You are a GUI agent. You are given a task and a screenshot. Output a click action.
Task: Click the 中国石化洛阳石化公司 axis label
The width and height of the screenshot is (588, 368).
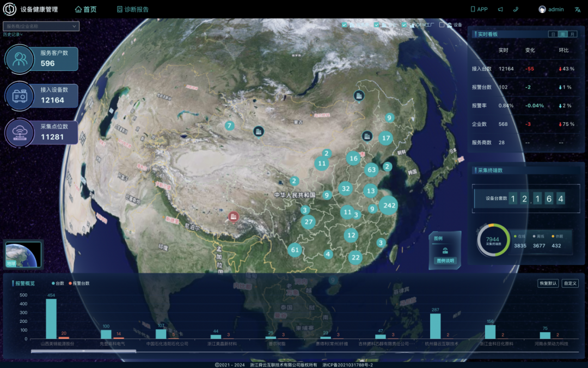tap(167, 343)
